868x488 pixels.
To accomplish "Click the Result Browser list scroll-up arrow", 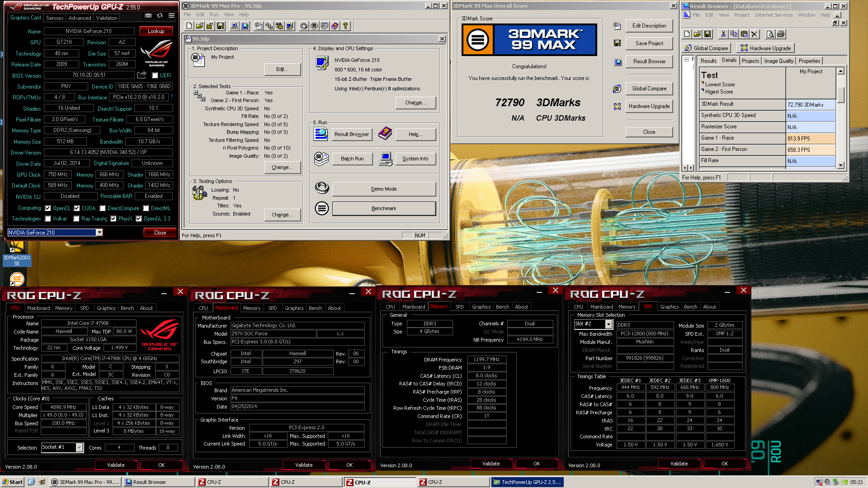I will pyautogui.click(x=841, y=71).
